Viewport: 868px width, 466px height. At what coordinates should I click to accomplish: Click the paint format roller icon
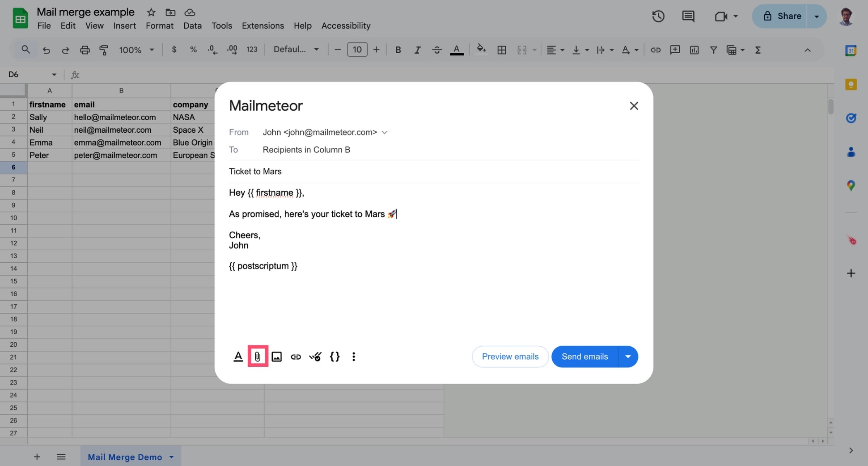click(104, 50)
